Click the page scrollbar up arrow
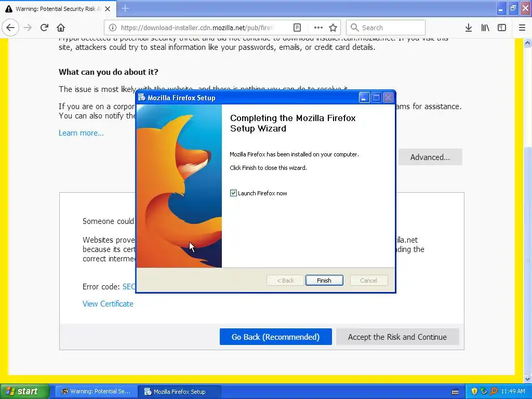The image size is (532, 399). tap(528, 43)
